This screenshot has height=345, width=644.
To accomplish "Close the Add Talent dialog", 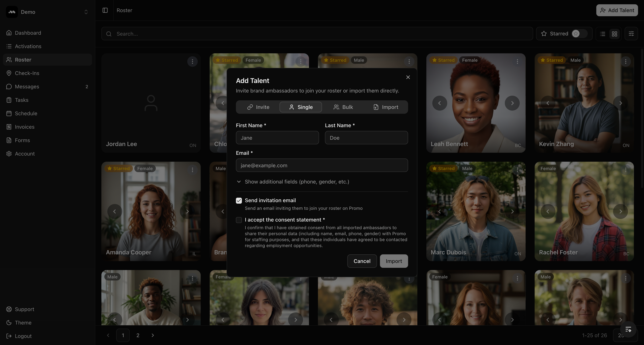I will [408, 77].
